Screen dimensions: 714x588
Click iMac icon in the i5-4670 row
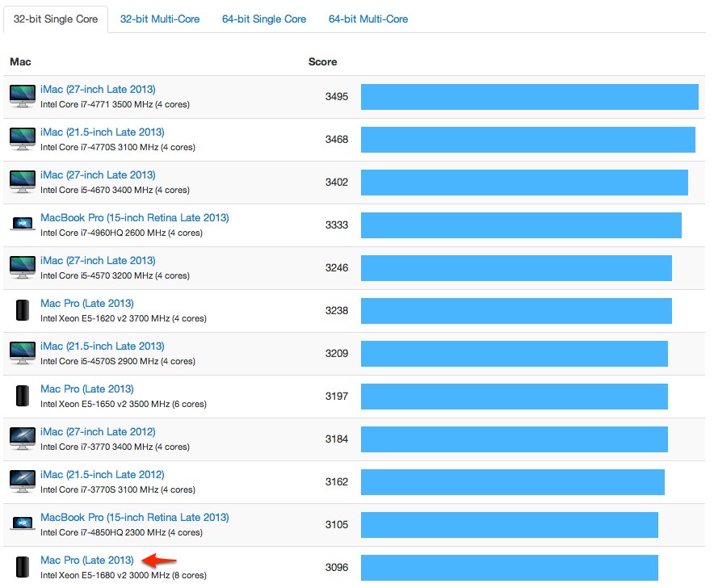(x=23, y=182)
